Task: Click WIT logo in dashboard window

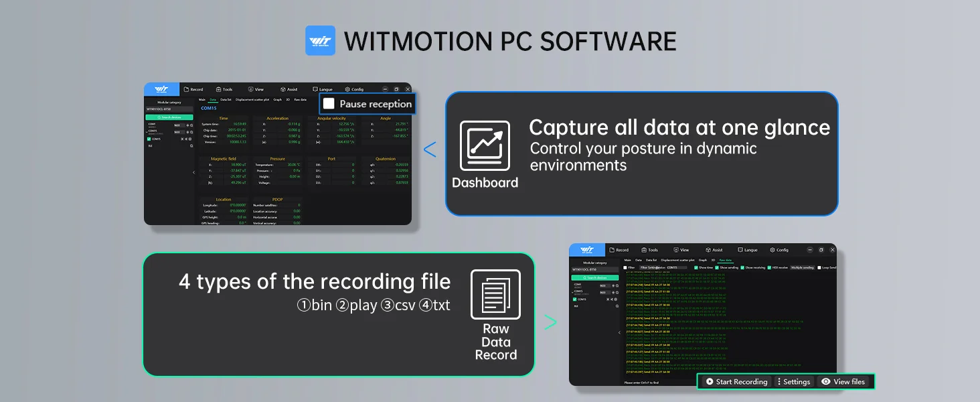Action: [x=161, y=89]
